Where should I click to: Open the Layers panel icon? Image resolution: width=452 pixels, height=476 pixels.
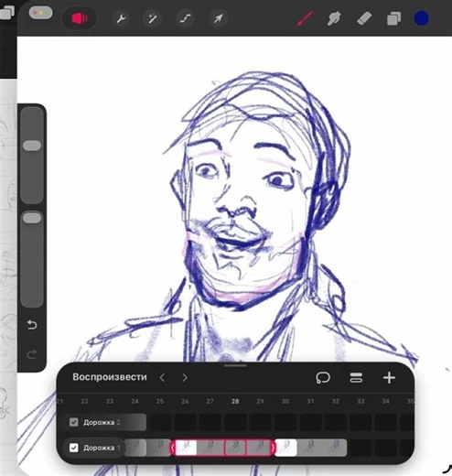[x=393, y=18]
